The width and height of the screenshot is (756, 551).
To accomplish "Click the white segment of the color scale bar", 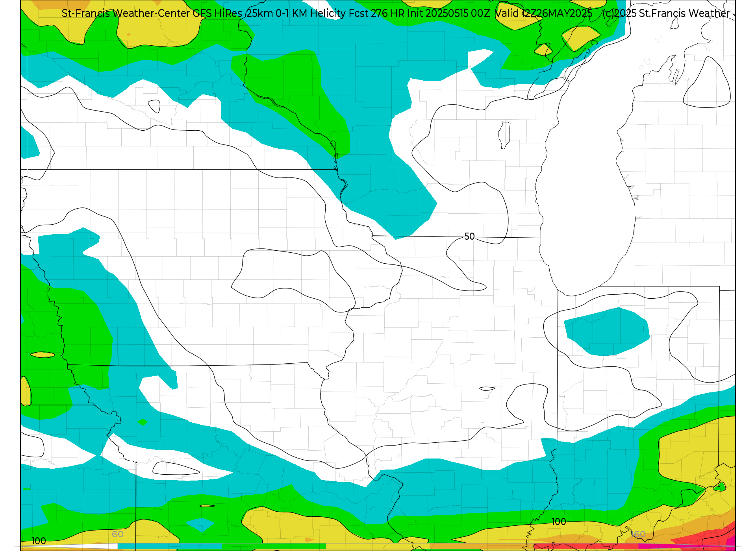I will [x=69, y=546].
